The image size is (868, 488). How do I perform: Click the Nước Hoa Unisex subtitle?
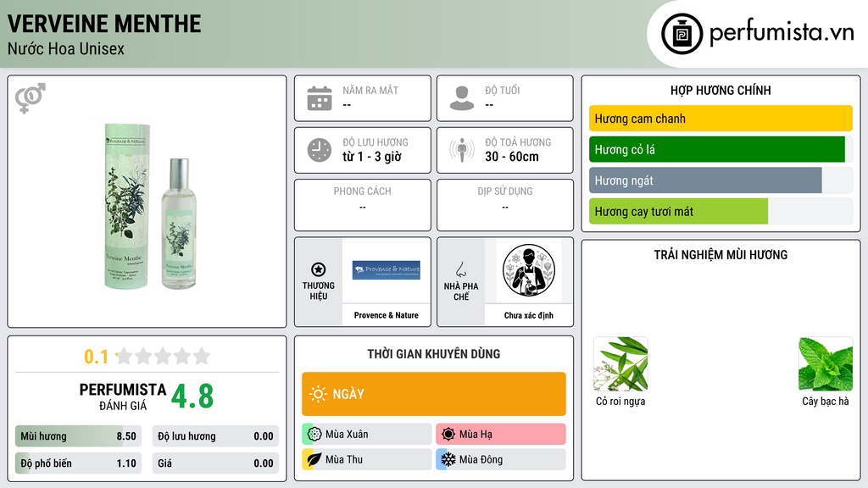tap(66, 48)
